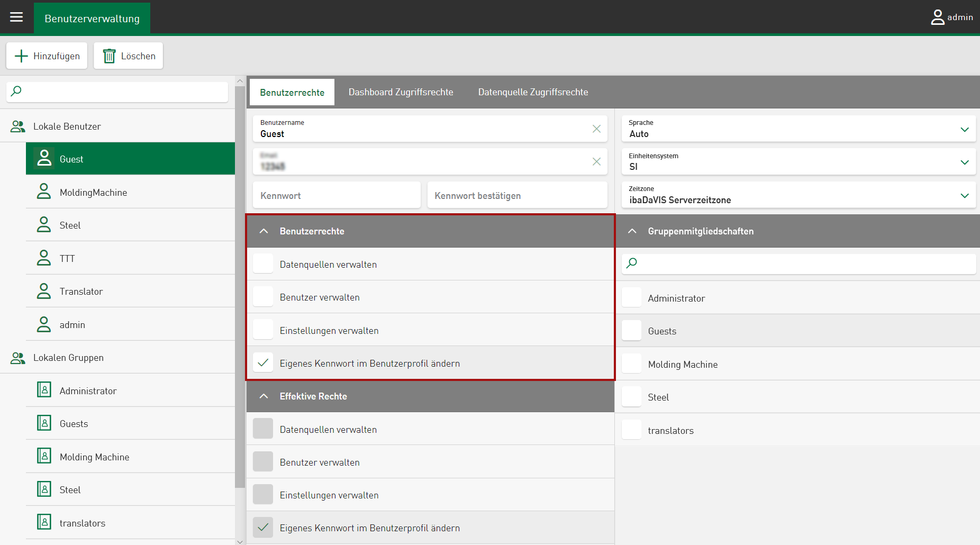Open the Sprache dropdown

coord(964,129)
